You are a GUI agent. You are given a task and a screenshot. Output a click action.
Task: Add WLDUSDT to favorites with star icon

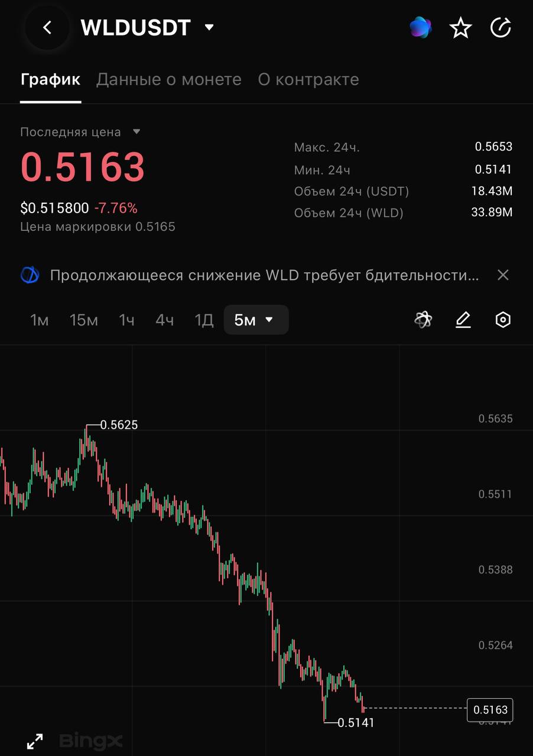click(x=460, y=28)
